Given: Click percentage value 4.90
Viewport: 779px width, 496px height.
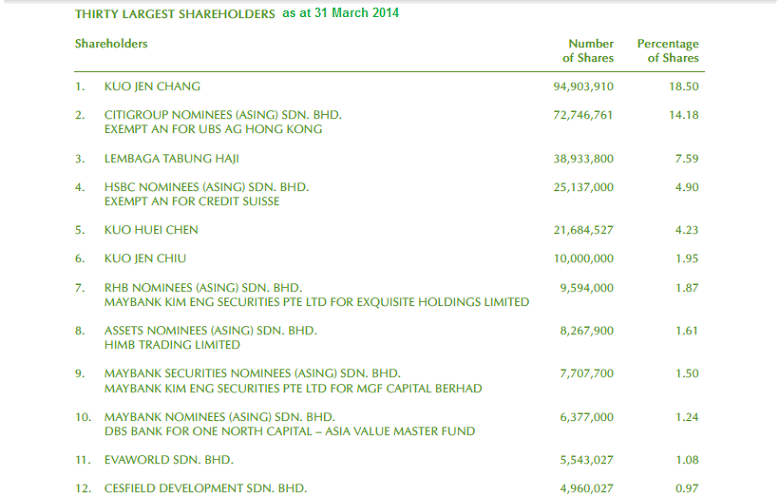Looking at the screenshot, I should [x=687, y=187].
